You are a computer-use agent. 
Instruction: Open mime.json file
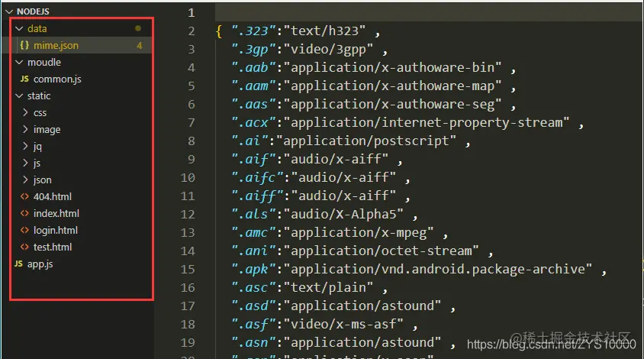click(56, 45)
